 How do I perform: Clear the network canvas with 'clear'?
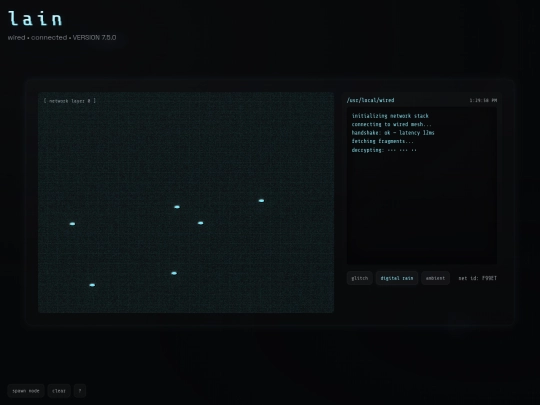tap(59, 391)
